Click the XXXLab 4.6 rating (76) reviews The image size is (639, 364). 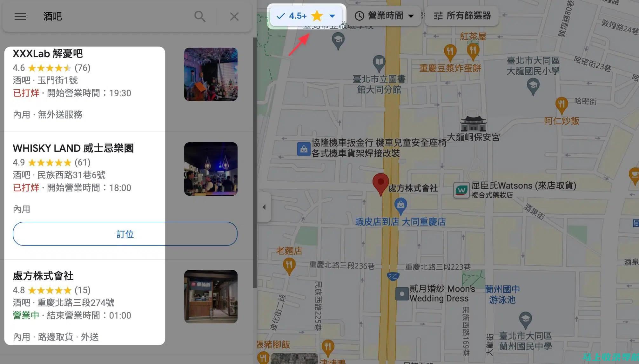(x=51, y=68)
